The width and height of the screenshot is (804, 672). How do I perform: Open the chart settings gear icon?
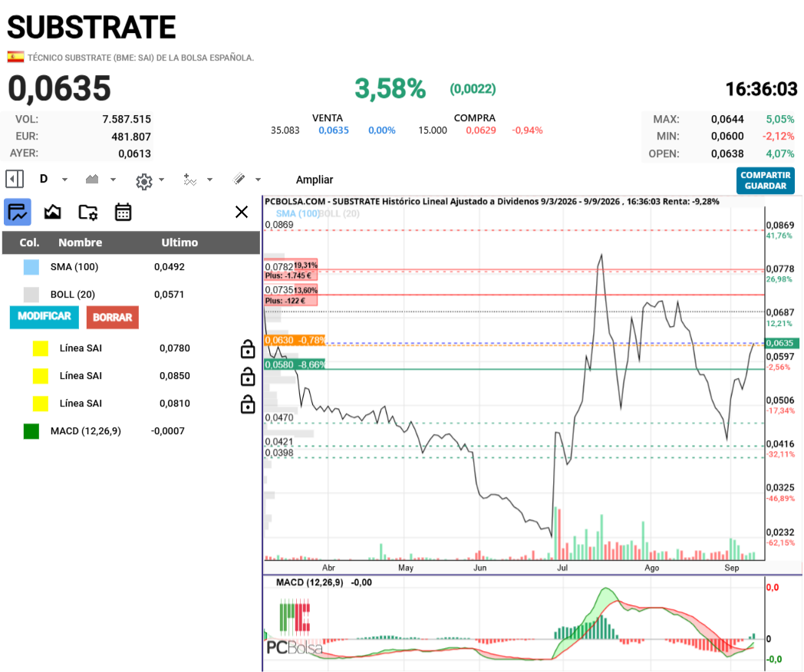(x=144, y=181)
